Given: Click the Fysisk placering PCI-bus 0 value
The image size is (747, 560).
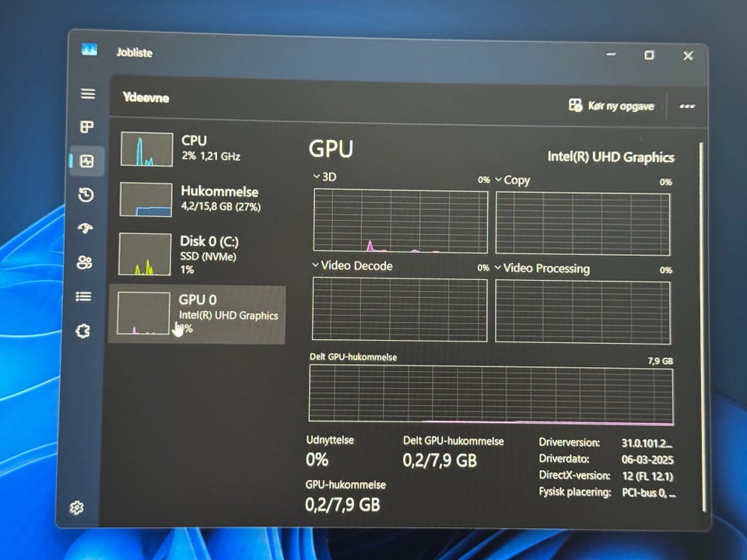Looking at the screenshot, I should pos(649,493).
